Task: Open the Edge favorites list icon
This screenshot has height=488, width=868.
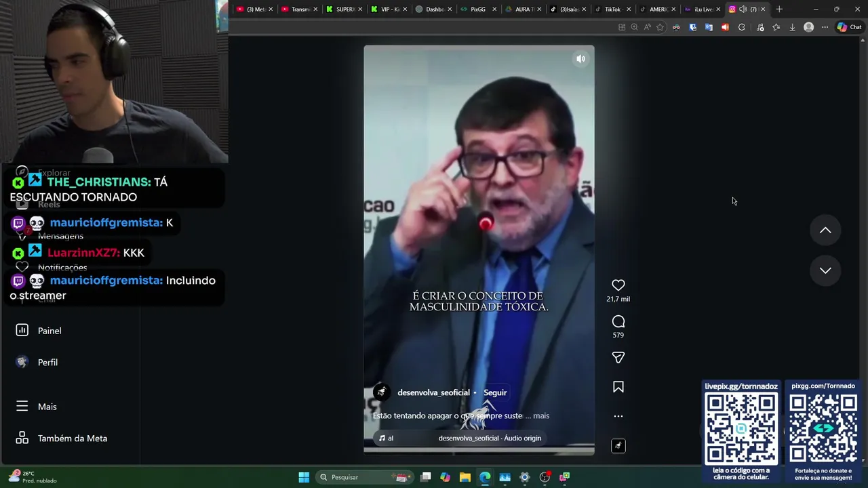Action: (x=776, y=27)
